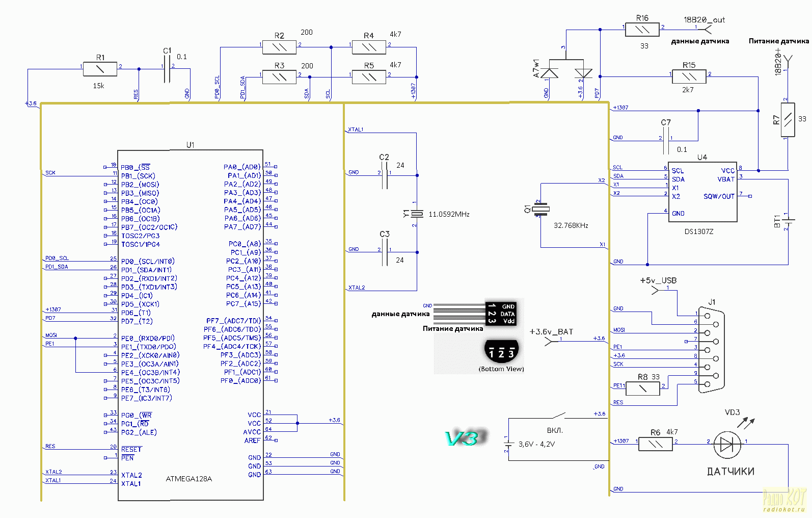The height and width of the screenshot is (518, 812).
Task: Click the ATMEGA128A chip label
Action: pos(189,479)
